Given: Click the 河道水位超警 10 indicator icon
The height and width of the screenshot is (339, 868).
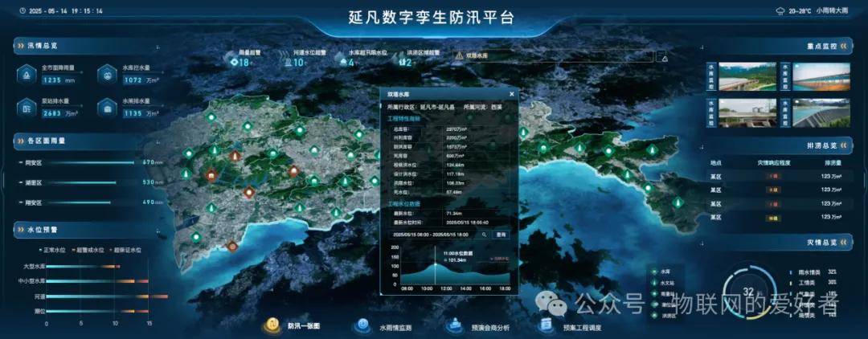Looking at the screenshot, I should 288,63.
